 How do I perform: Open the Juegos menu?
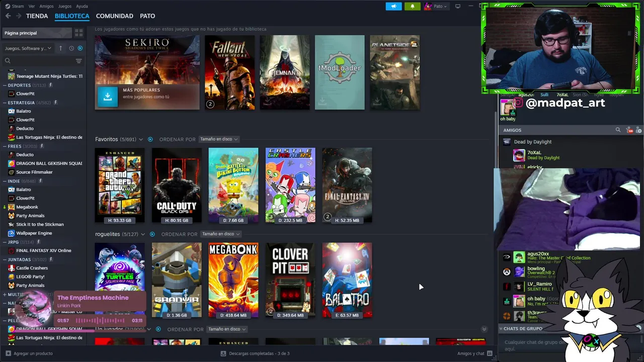click(x=65, y=6)
